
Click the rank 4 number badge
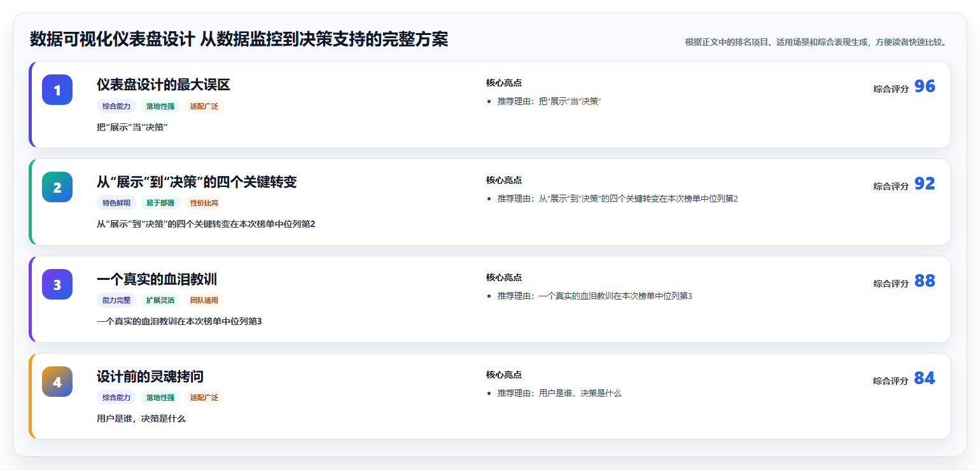point(57,382)
